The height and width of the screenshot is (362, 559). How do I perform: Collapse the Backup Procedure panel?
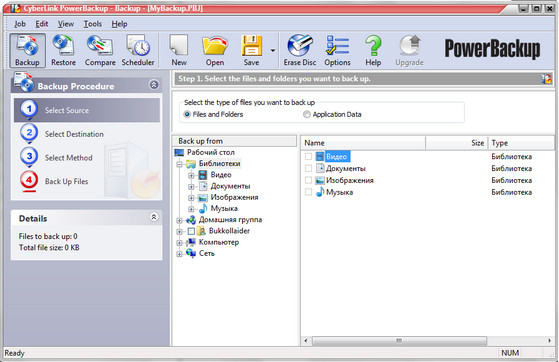[x=154, y=85]
